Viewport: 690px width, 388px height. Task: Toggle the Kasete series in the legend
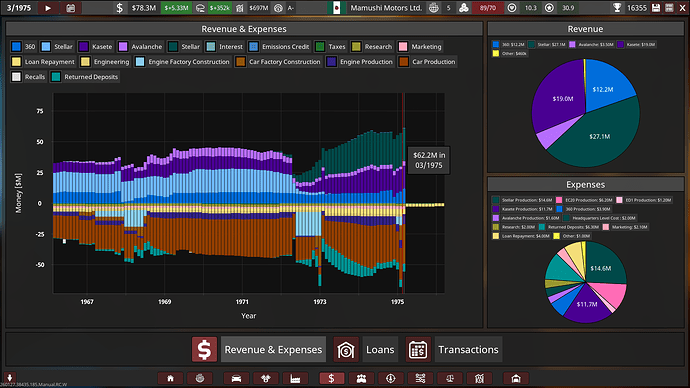[96, 47]
